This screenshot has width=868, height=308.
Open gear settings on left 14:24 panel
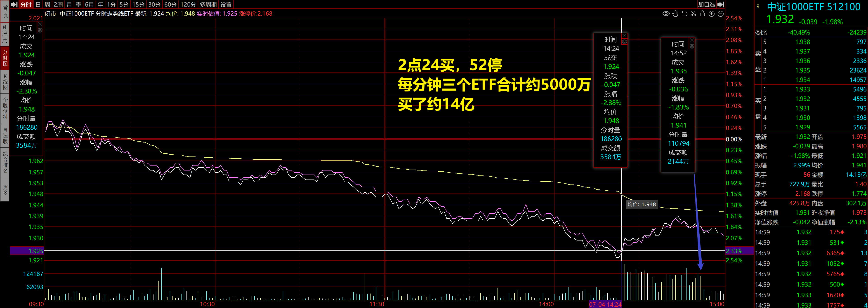40,30
